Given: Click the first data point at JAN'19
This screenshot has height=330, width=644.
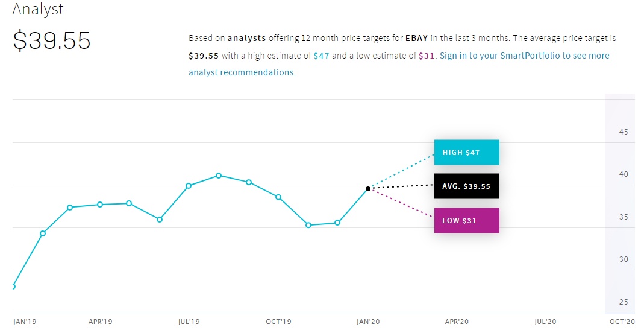Looking at the screenshot, I should [13, 286].
